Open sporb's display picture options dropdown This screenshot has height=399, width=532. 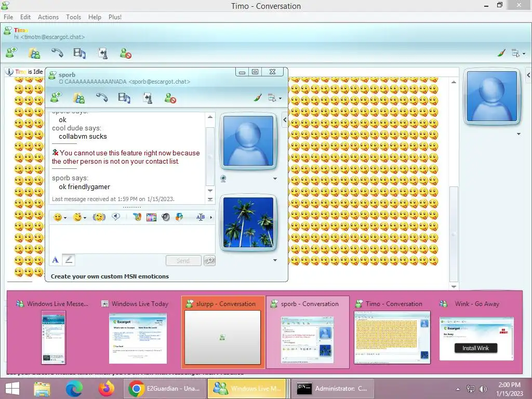click(x=275, y=179)
